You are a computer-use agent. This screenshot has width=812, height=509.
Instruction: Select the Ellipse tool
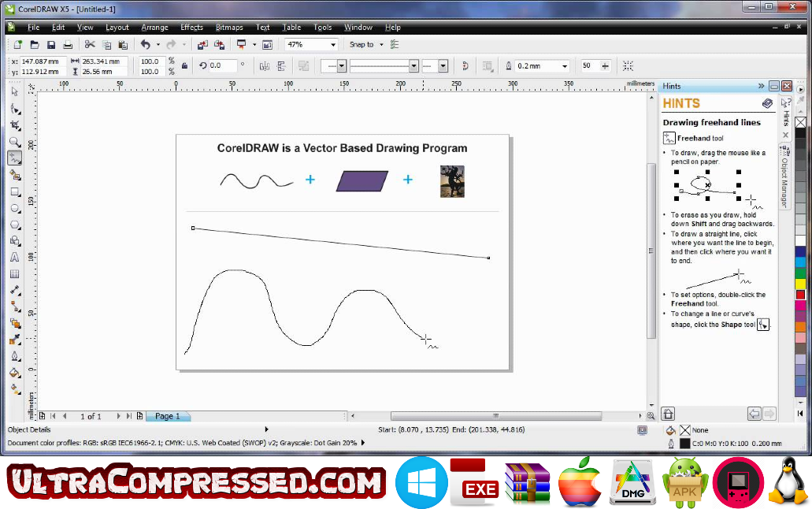[x=15, y=208]
